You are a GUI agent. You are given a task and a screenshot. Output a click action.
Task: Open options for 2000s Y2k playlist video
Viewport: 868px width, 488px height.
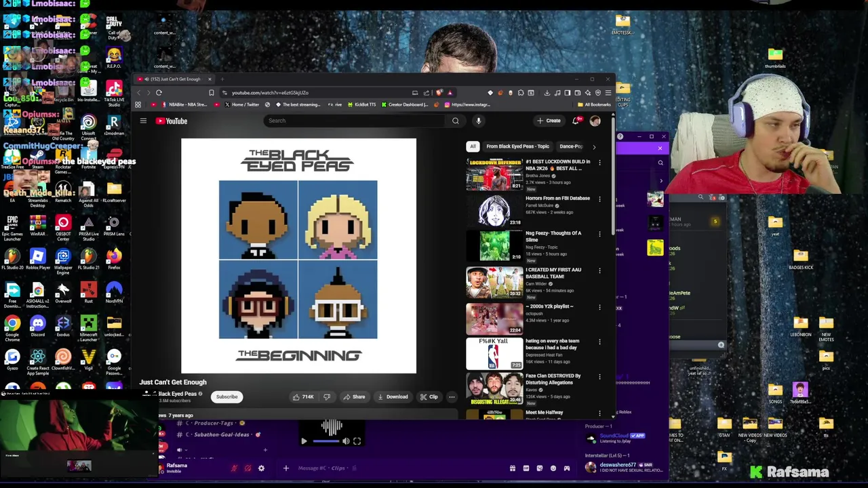click(599, 307)
